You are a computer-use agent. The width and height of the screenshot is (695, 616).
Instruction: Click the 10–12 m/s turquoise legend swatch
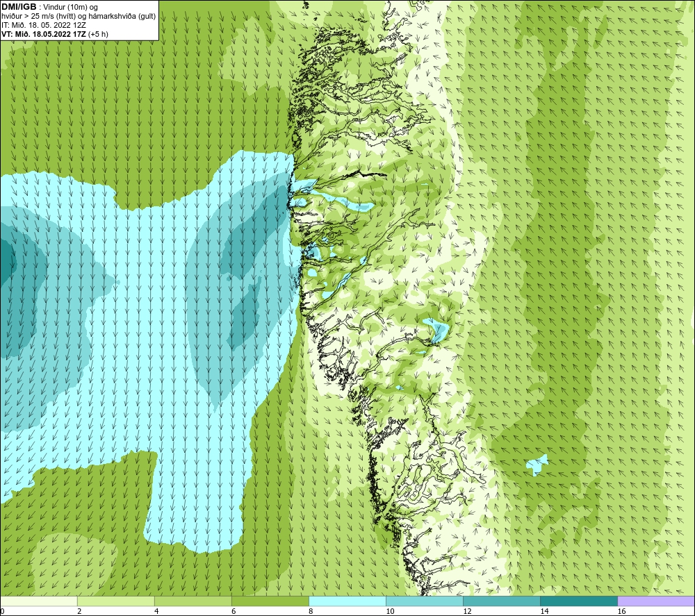pyautogui.click(x=424, y=601)
